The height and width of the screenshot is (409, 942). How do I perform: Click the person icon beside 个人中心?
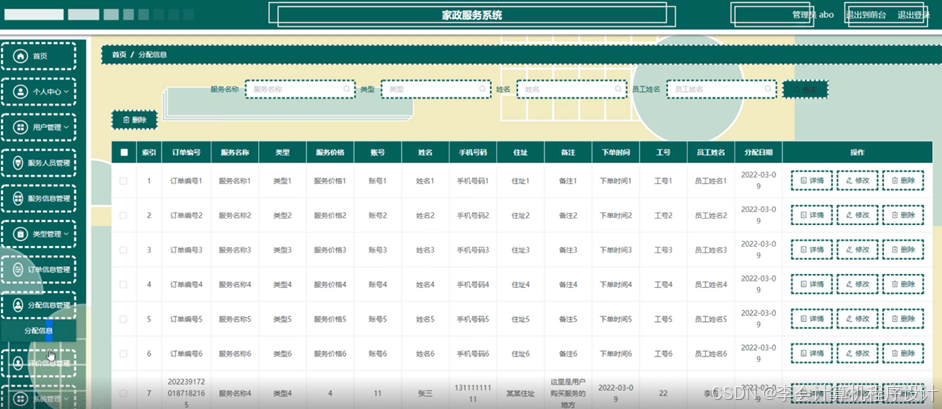21,92
